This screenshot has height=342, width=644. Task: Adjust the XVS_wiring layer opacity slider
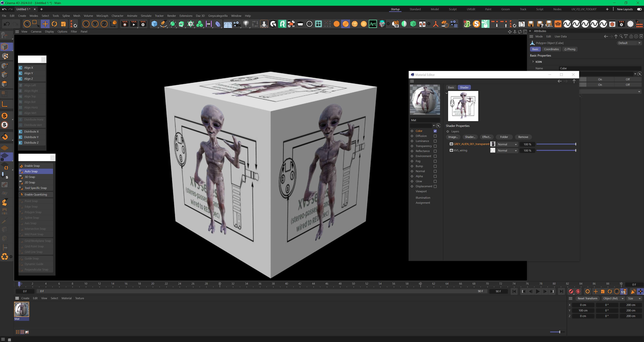click(556, 150)
